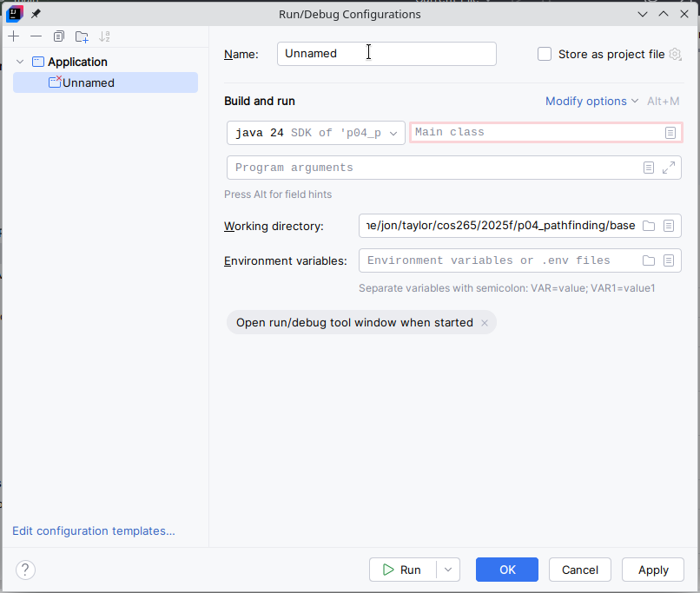Select the Unnamed configuration in the tree
The image size is (700, 593).
coord(88,83)
